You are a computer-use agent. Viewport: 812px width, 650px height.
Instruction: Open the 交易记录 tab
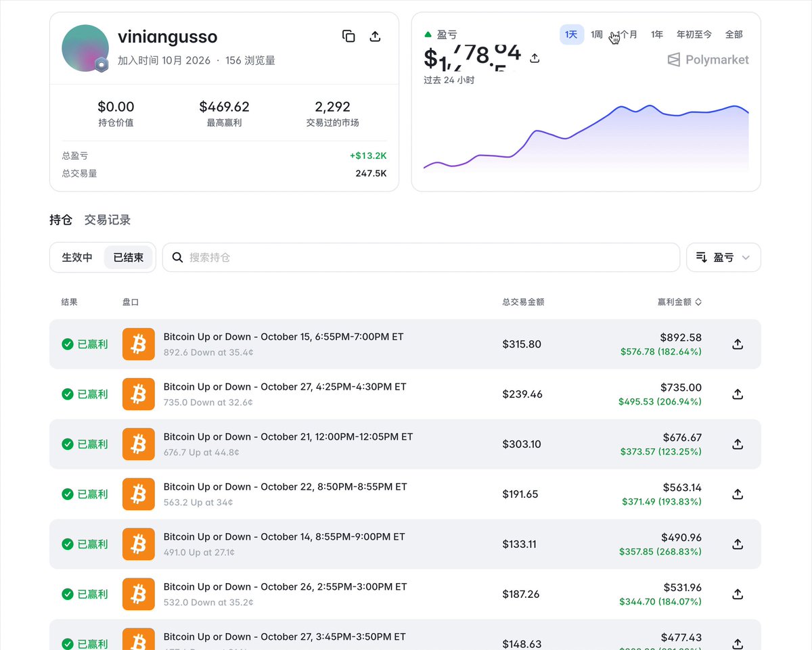click(x=108, y=220)
